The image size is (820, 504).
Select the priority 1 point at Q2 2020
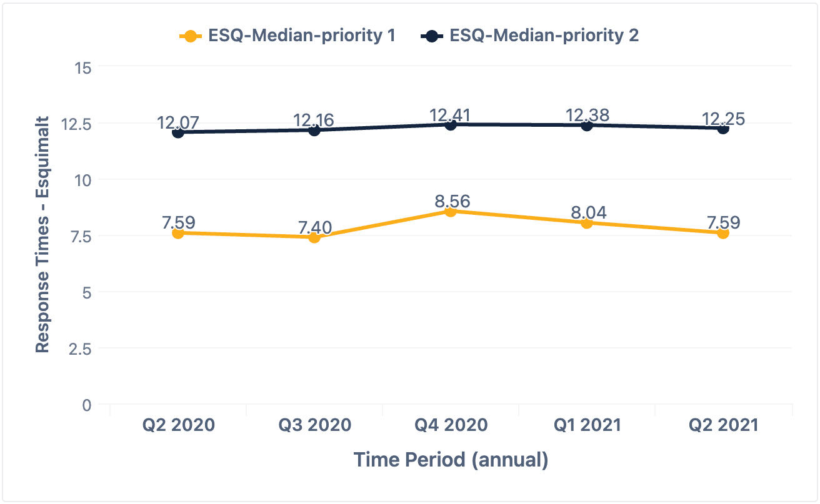click(178, 234)
